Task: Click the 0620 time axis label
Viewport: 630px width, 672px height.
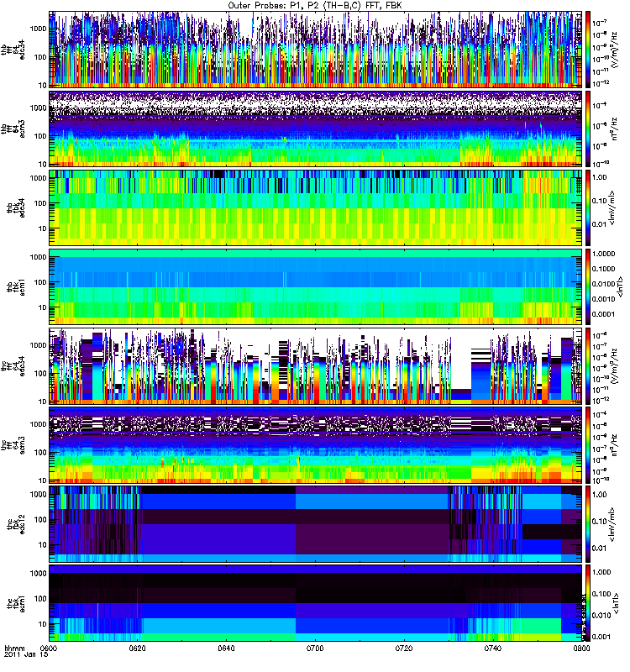Action: 138,648
